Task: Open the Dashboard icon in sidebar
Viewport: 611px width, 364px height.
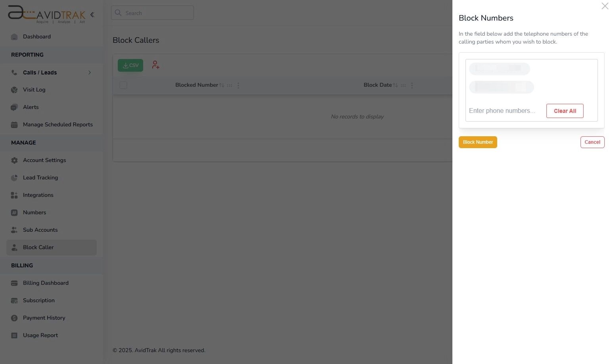Action: point(14,37)
